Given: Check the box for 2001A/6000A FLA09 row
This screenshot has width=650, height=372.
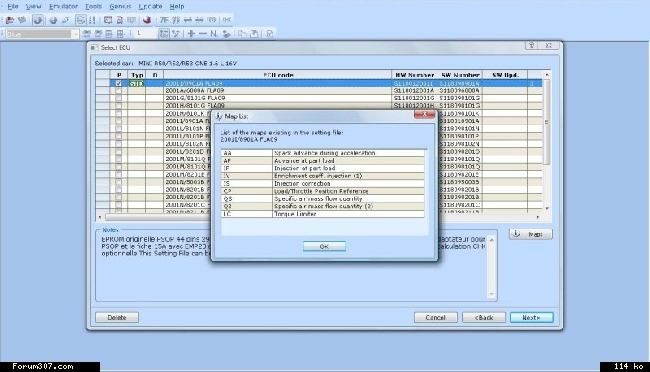Looking at the screenshot, I should click(119, 90).
